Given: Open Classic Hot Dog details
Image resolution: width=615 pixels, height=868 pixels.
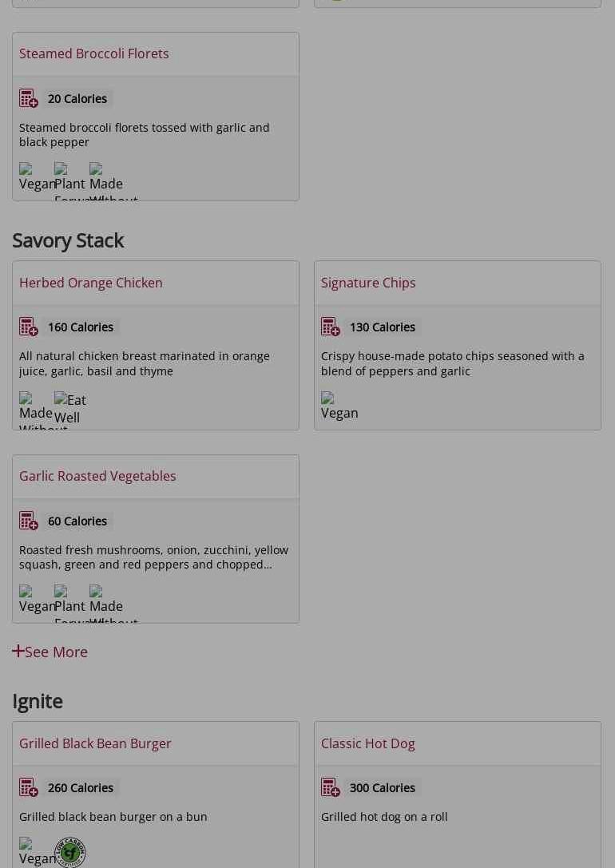Looking at the screenshot, I should click(x=367, y=743).
